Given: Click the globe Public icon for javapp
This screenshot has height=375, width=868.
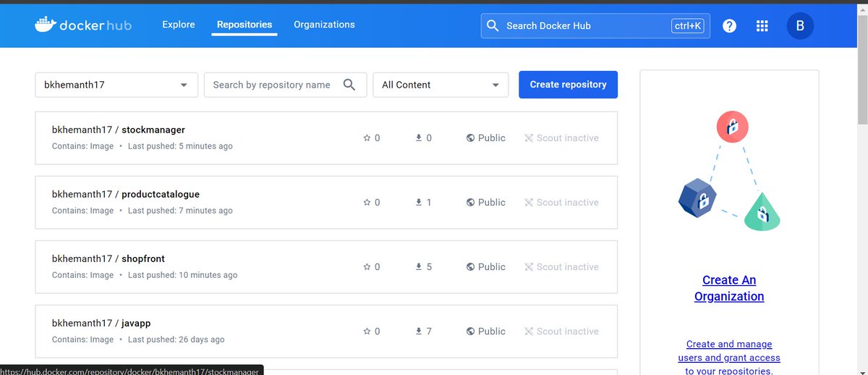Looking at the screenshot, I should click(x=471, y=331).
